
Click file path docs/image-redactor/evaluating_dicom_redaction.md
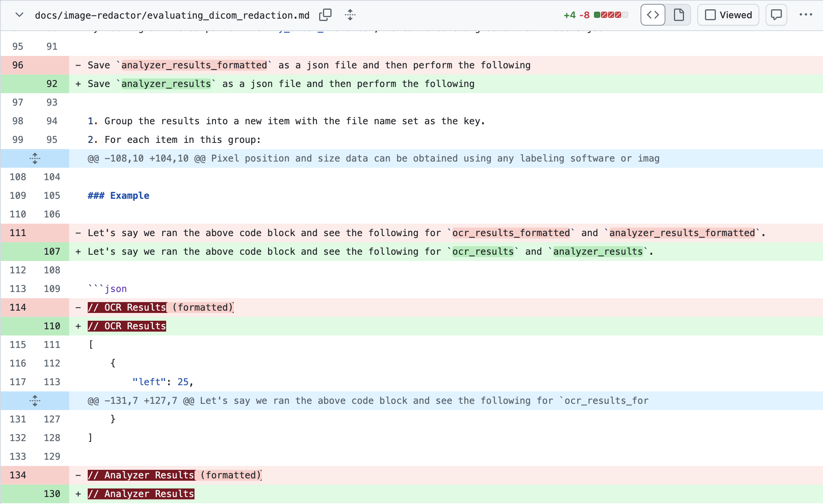pyautogui.click(x=172, y=15)
